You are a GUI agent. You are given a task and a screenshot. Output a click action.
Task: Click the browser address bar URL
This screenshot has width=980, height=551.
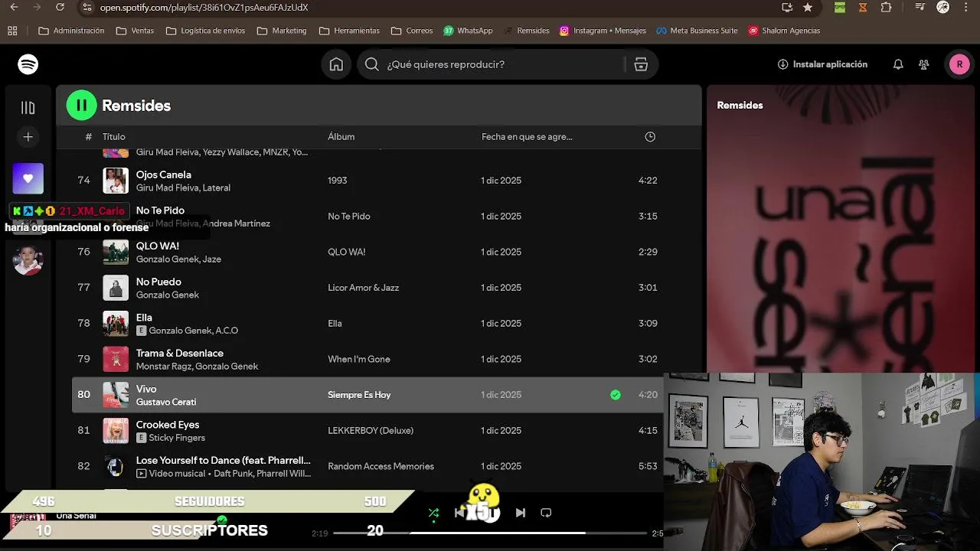coord(204,8)
